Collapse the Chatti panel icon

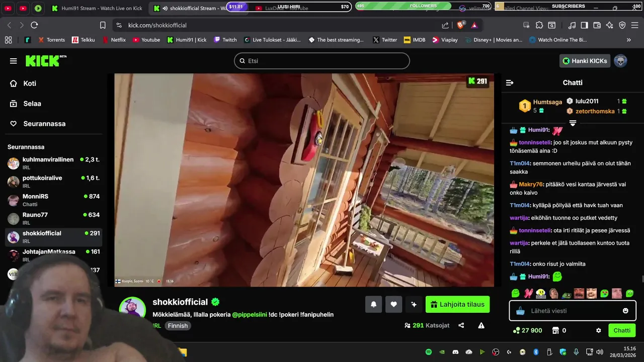510,82
